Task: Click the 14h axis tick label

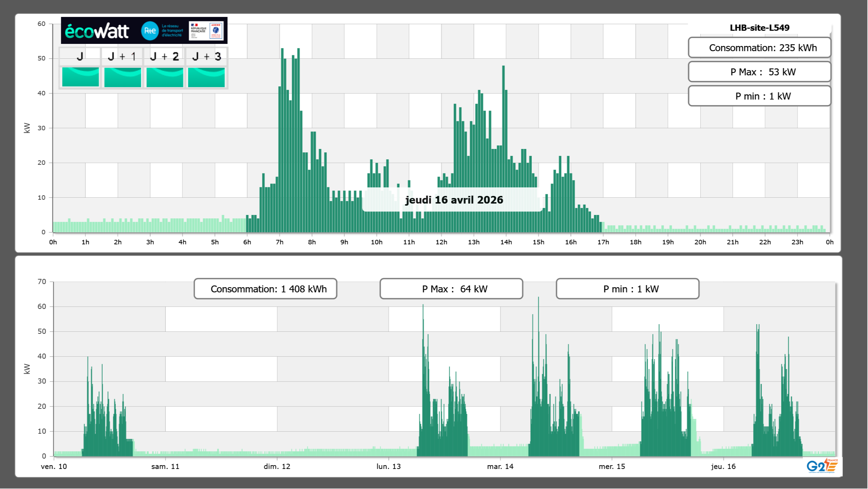Action: coord(506,242)
